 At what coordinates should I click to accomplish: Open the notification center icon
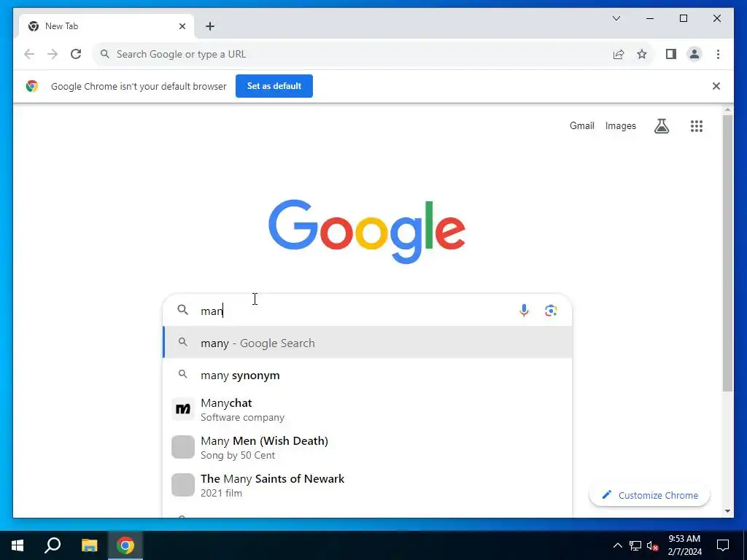click(723, 545)
